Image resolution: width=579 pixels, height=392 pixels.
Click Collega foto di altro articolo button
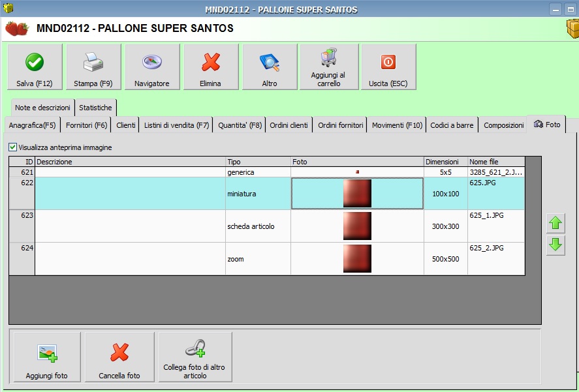click(195, 357)
